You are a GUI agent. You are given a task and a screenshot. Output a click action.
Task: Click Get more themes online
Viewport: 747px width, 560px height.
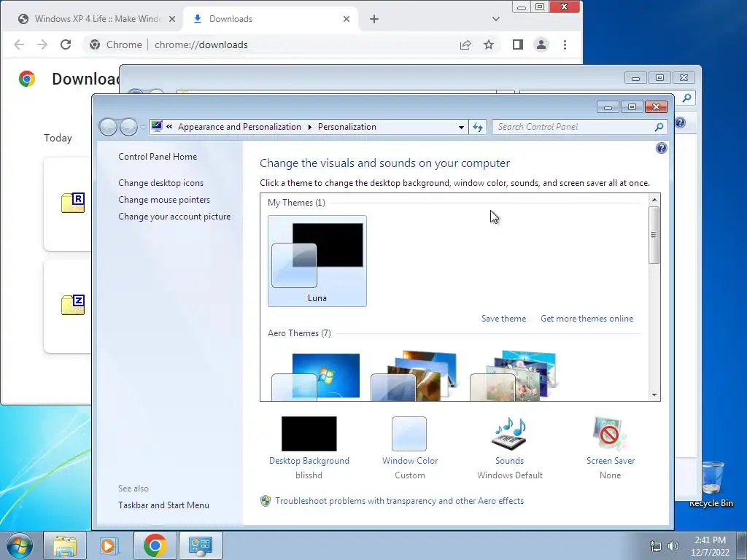point(587,319)
